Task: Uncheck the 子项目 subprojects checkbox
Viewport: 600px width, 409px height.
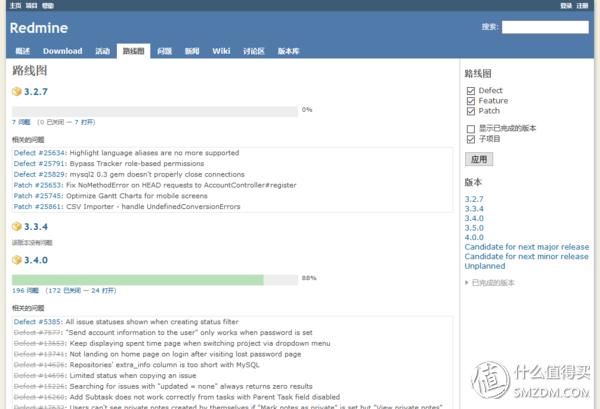Action: coord(471,139)
